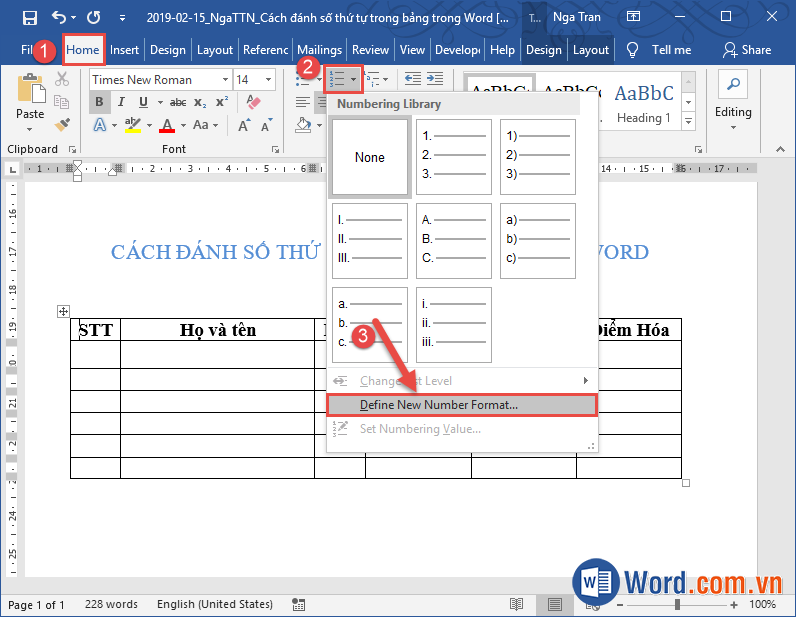Toggle Underline formatting
796x617 pixels.
click(x=143, y=102)
